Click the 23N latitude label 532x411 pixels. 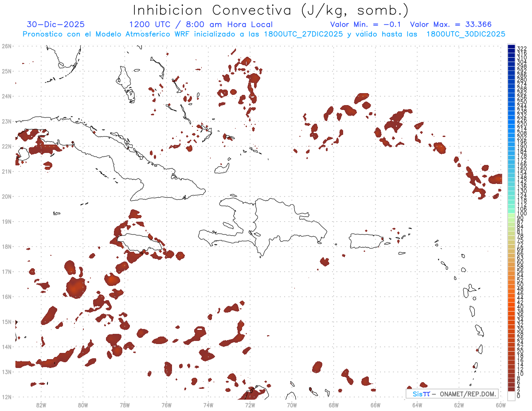7,121
